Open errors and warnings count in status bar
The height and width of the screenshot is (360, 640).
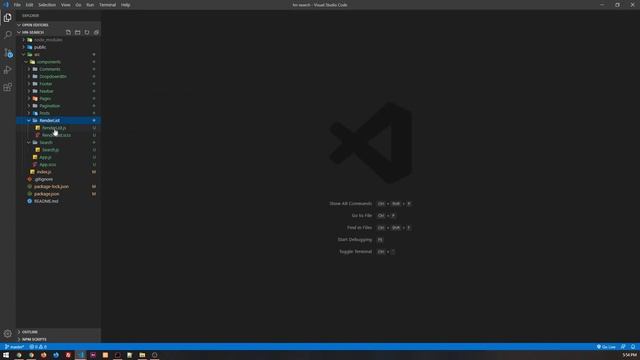38,347
